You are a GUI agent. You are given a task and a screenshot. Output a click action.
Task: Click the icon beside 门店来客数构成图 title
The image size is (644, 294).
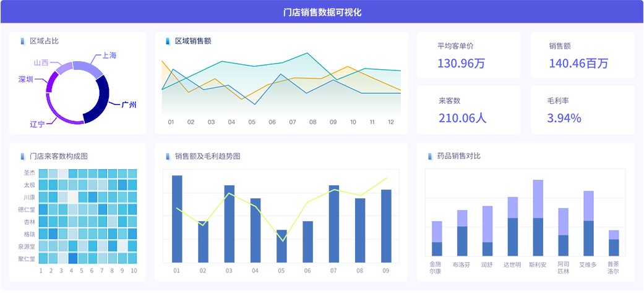click(x=22, y=156)
